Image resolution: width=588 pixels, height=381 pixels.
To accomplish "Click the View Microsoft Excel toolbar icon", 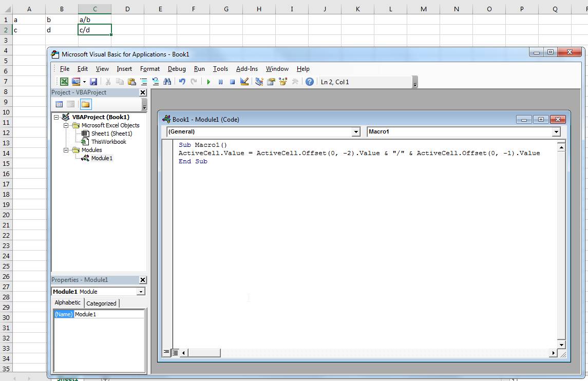I will tap(64, 82).
